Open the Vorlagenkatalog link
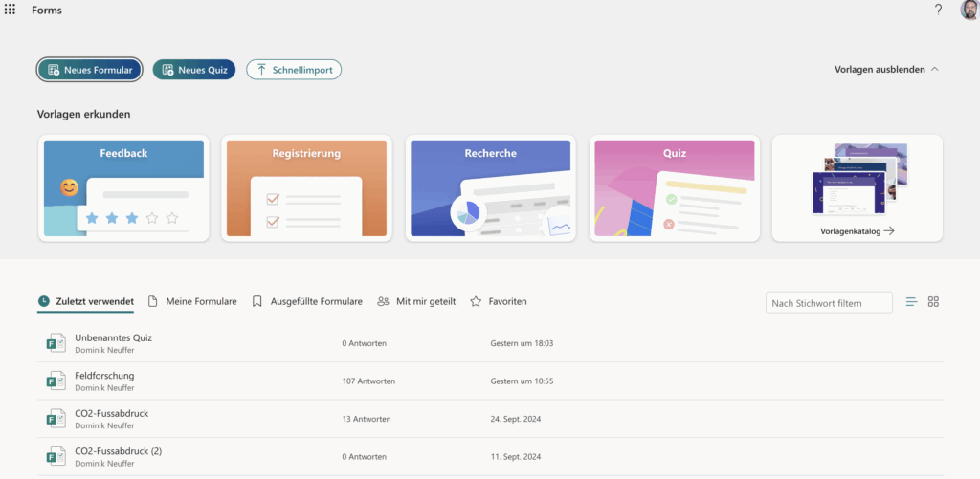The image size is (980, 479). (x=857, y=231)
